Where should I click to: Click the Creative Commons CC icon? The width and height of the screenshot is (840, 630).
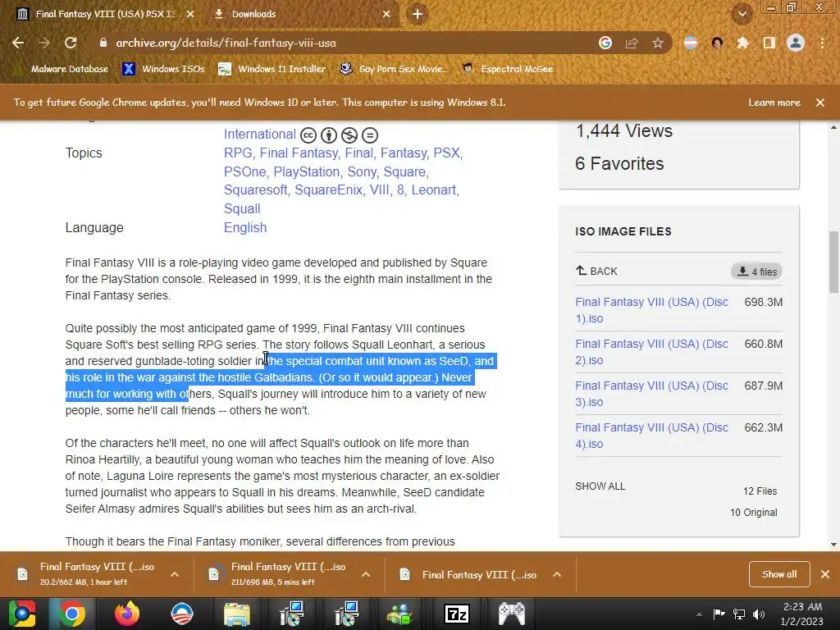(x=308, y=135)
